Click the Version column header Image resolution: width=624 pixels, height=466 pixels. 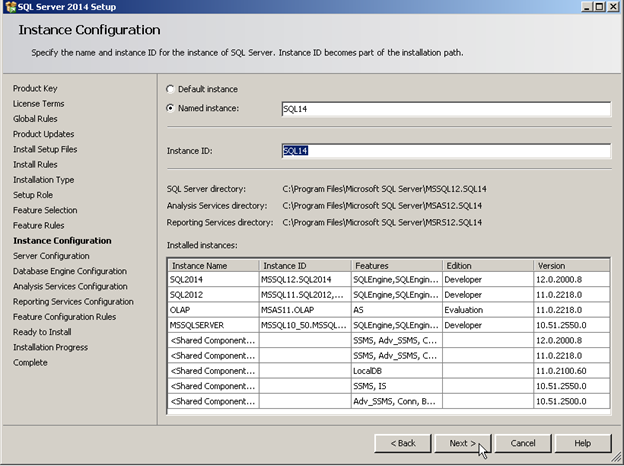tap(571, 265)
